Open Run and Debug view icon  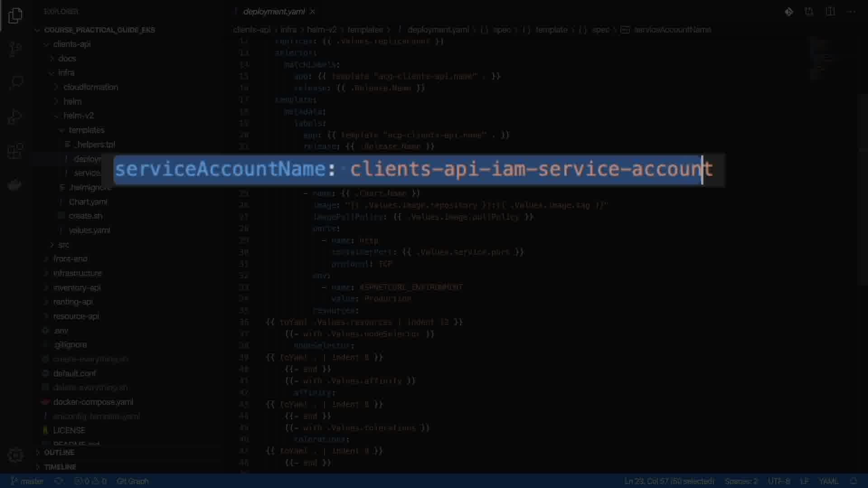click(x=15, y=117)
